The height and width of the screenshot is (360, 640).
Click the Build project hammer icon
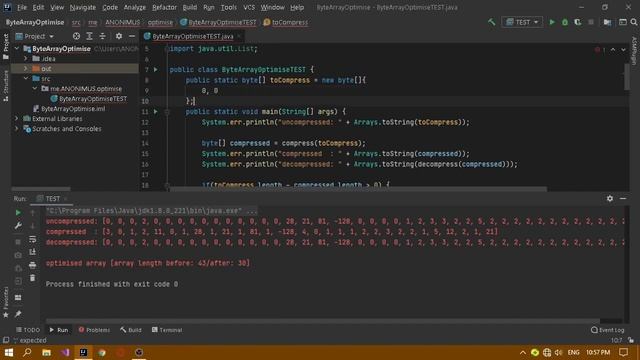[x=491, y=22]
